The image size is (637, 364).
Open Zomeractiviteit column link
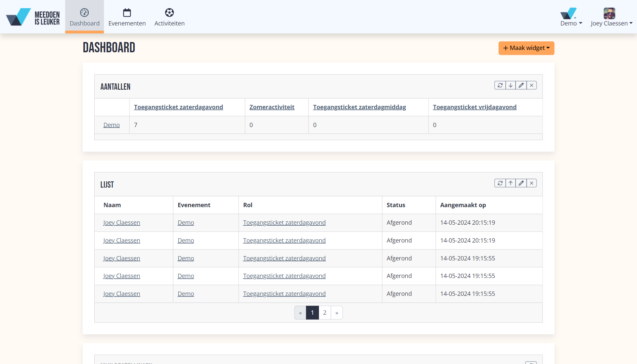pos(272,107)
